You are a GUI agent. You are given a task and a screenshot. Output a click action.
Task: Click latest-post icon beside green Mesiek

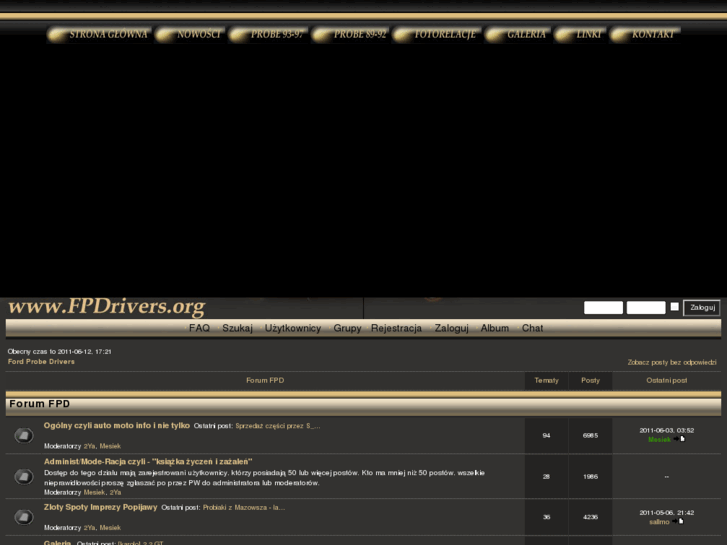(679, 439)
